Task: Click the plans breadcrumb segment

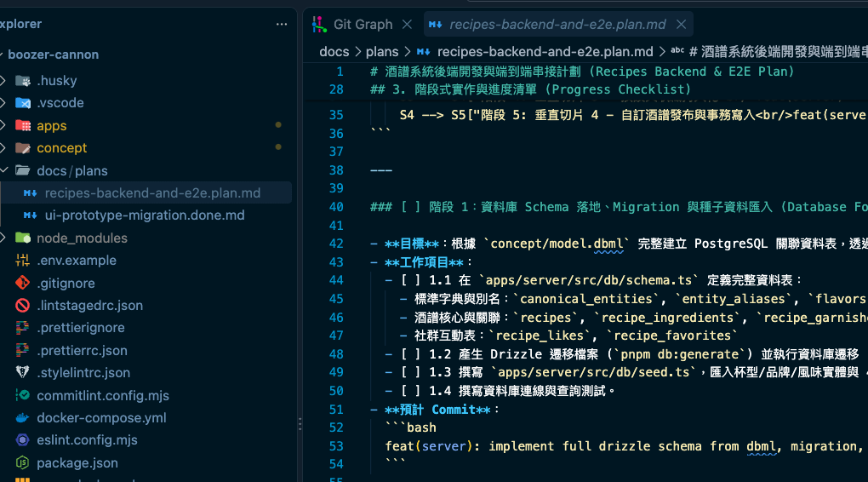Action: tap(382, 52)
